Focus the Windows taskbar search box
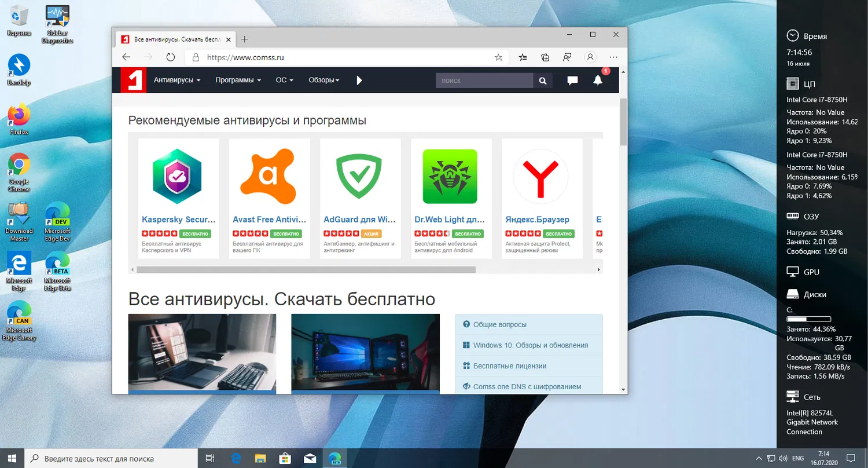 pyautogui.click(x=111, y=459)
